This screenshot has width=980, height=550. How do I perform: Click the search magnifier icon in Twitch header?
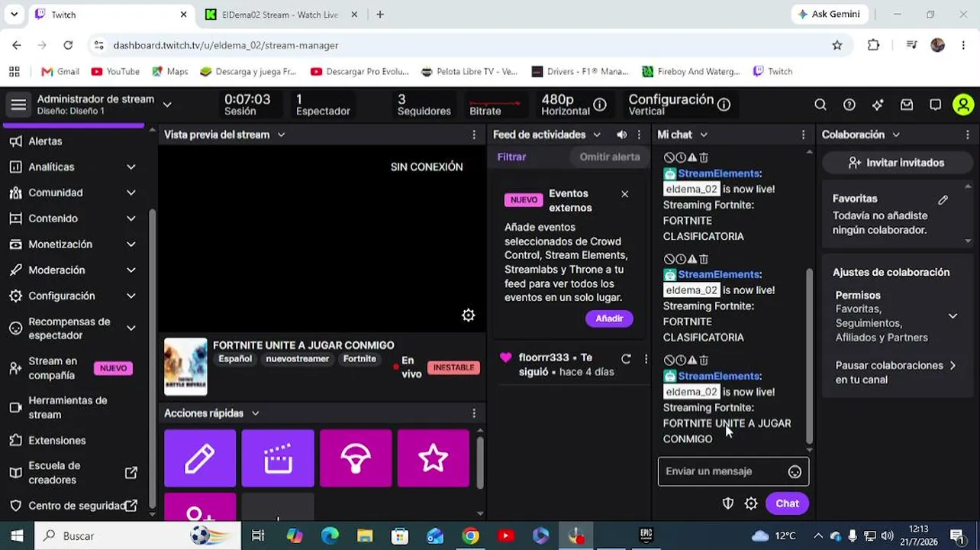pyautogui.click(x=820, y=105)
